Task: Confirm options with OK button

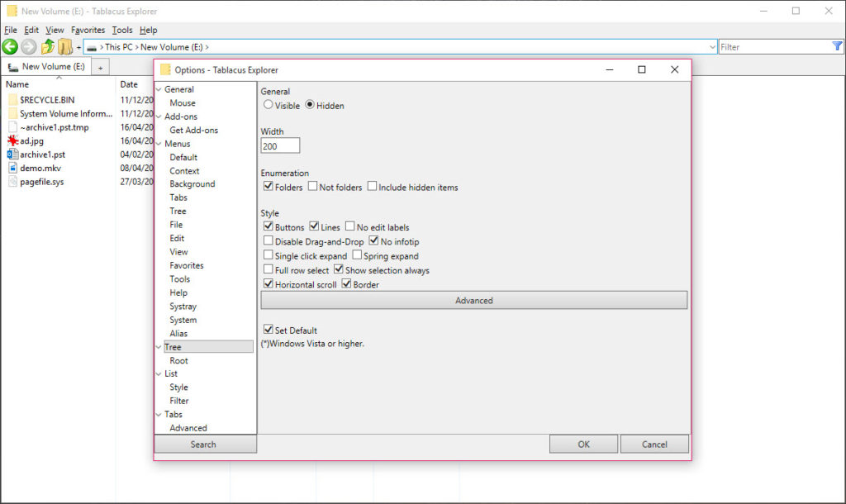Action: tap(584, 445)
